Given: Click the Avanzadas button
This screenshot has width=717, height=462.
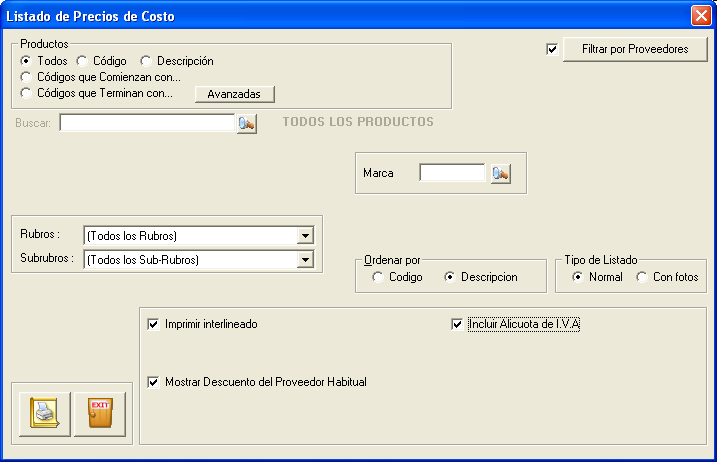Looking at the screenshot, I should click(x=235, y=94).
